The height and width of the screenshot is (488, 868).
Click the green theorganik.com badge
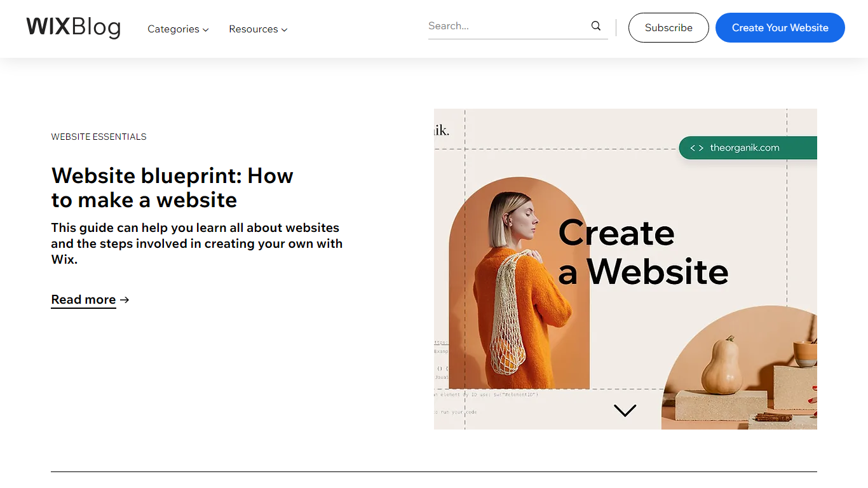(x=748, y=148)
